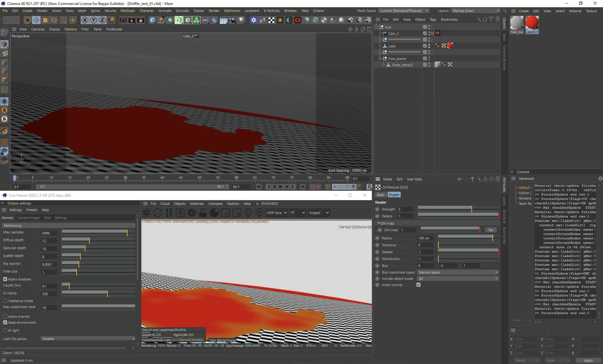Click the Live Viewer lock icon
This screenshot has height=364, width=603.
click(x=203, y=213)
